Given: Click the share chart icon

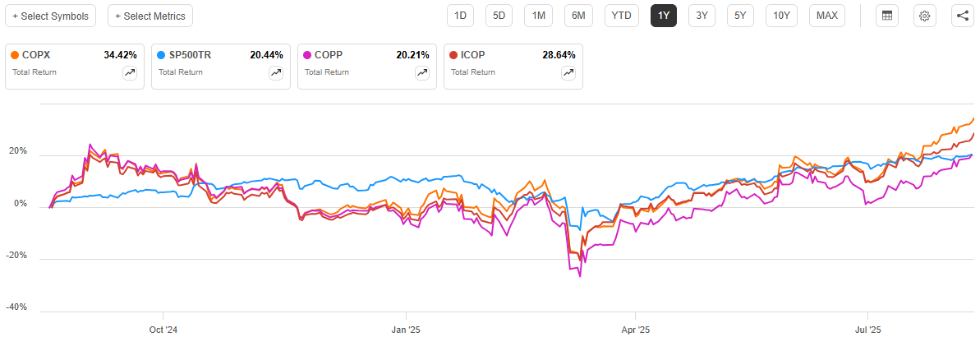Looking at the screenshot, I should 963,16.
